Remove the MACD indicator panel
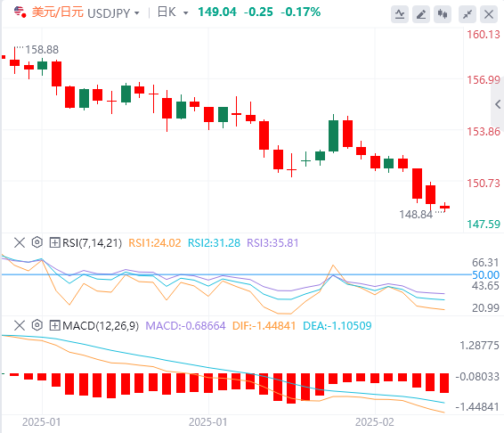Screen dimensions: 504x433 point(20,325)
